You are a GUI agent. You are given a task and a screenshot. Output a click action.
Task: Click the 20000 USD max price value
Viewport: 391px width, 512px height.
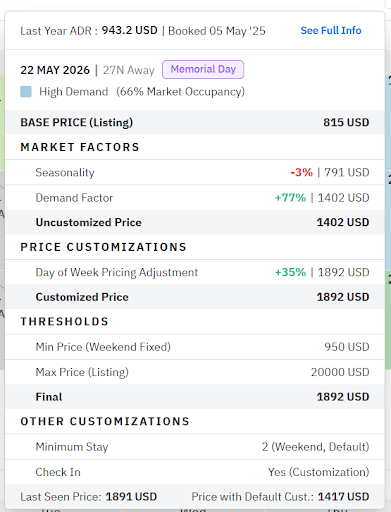pos(340,372)
